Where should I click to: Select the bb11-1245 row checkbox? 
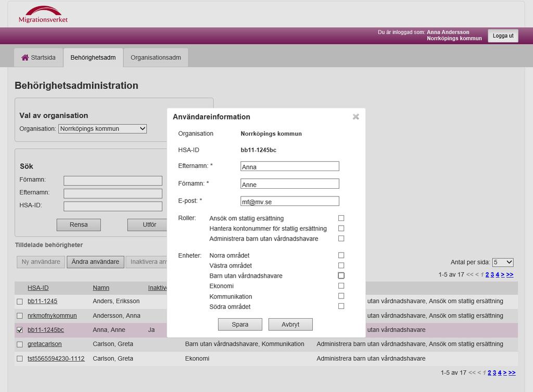(x=20, y=302)
